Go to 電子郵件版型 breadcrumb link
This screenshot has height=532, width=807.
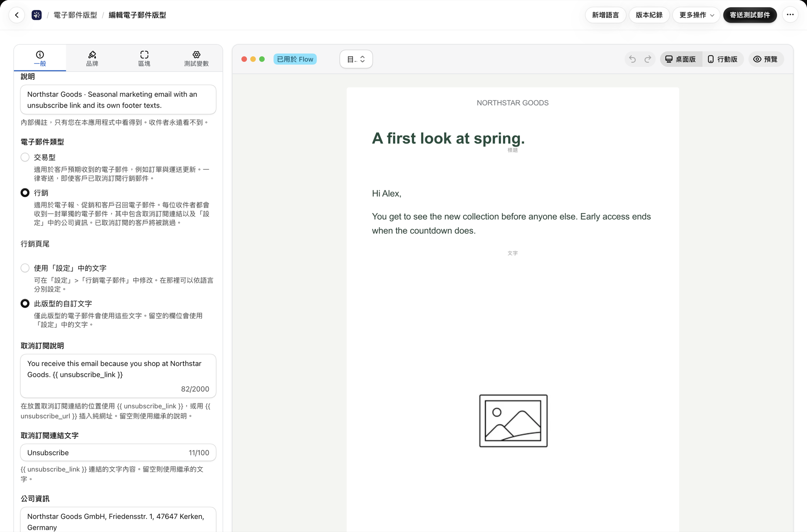pos(75,15)
